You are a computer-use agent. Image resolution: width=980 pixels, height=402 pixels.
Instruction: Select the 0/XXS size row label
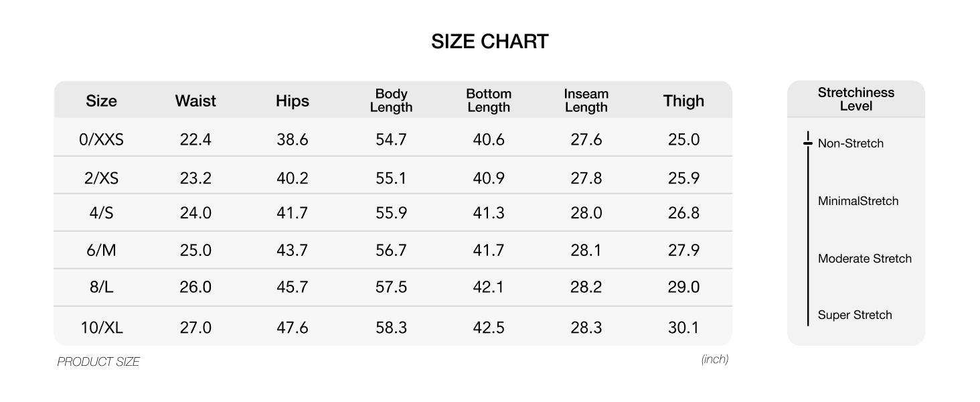click(x=101, y=139)
